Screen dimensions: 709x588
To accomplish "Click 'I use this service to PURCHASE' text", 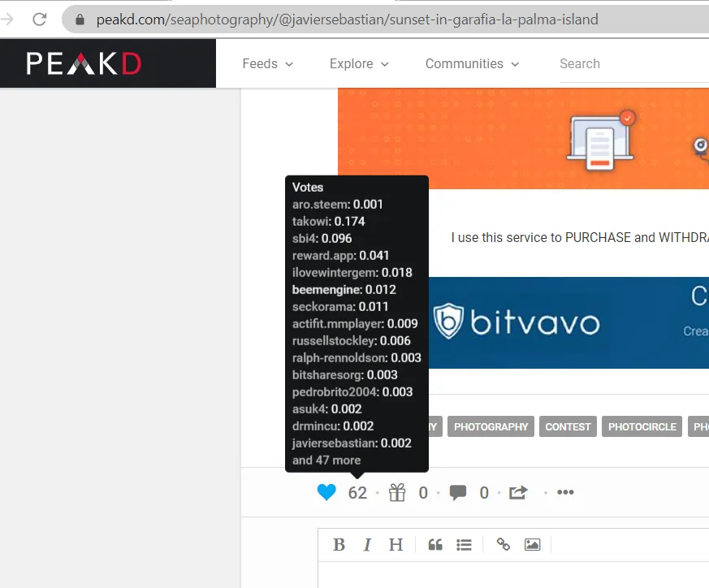I will click(x=541, y=237).
